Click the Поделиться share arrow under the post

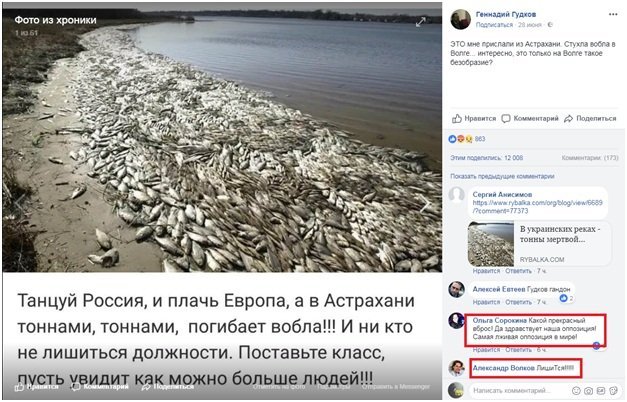click(590, 118)
